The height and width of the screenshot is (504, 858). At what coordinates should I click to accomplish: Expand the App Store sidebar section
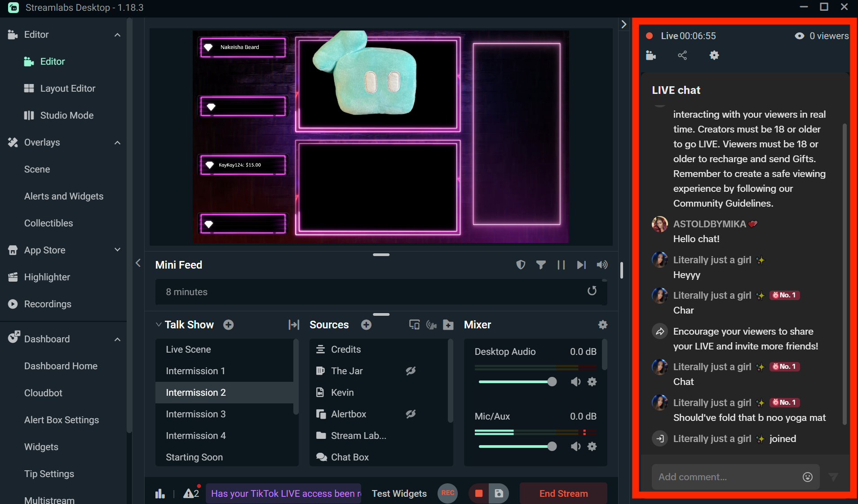(x=117, y=250)
